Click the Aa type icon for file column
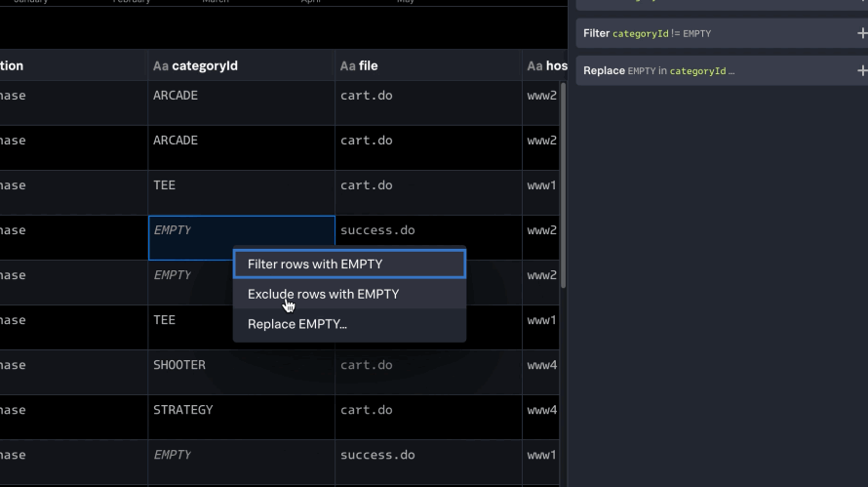 pyautogui.click(x=347, y=66)
